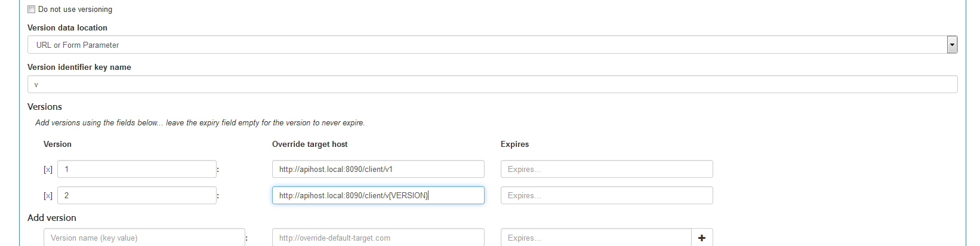Click the override-default-target.com placeholder field
The width and height of the screenshot is (980, 246).
click(x=378, y=238)
